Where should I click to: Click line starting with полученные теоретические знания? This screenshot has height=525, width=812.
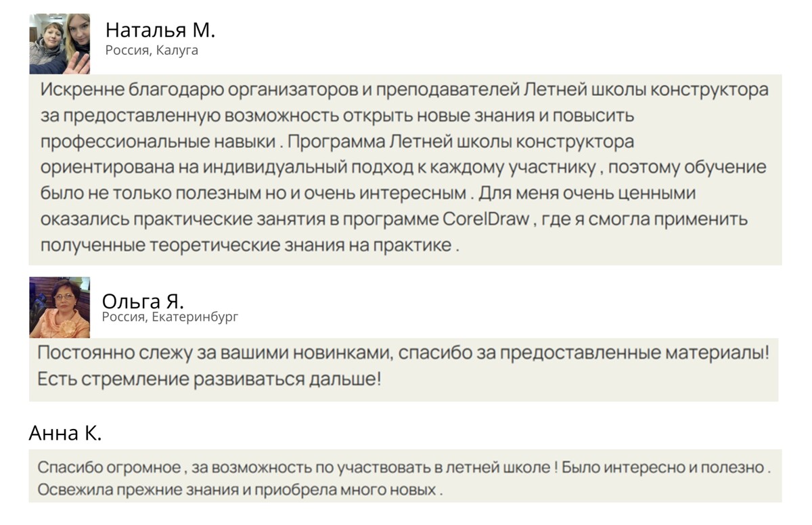(x=250, y=245)
